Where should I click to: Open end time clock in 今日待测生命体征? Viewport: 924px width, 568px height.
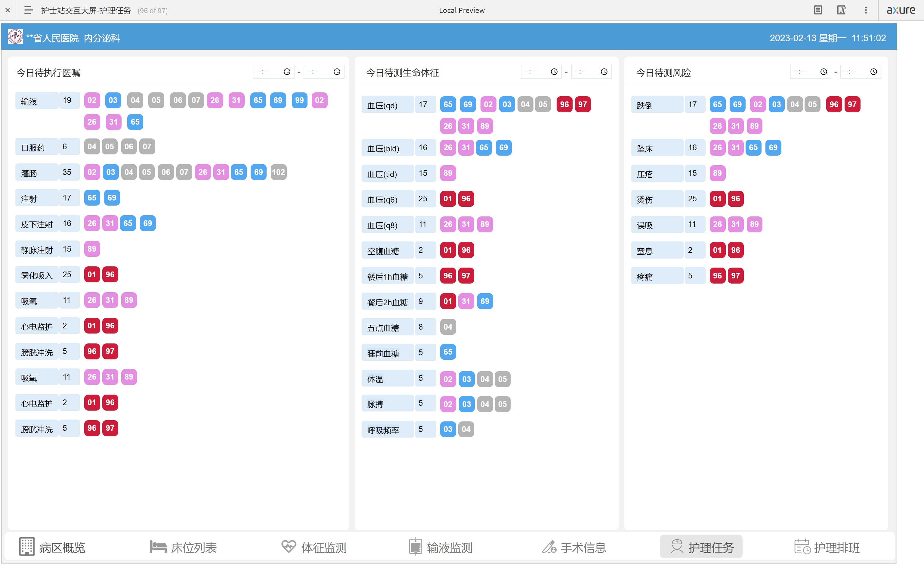[604, 71]
